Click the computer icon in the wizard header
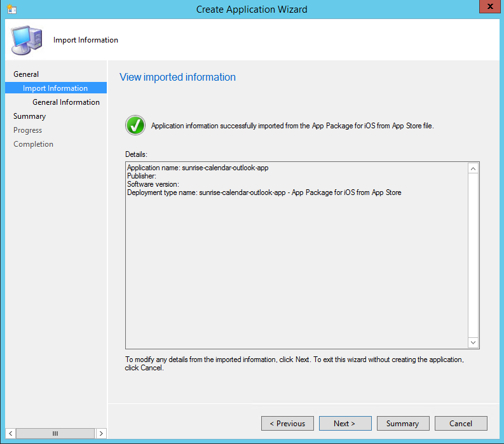Image resolution: width=504 pixels, height=444 pixels. tap(27, 39)
